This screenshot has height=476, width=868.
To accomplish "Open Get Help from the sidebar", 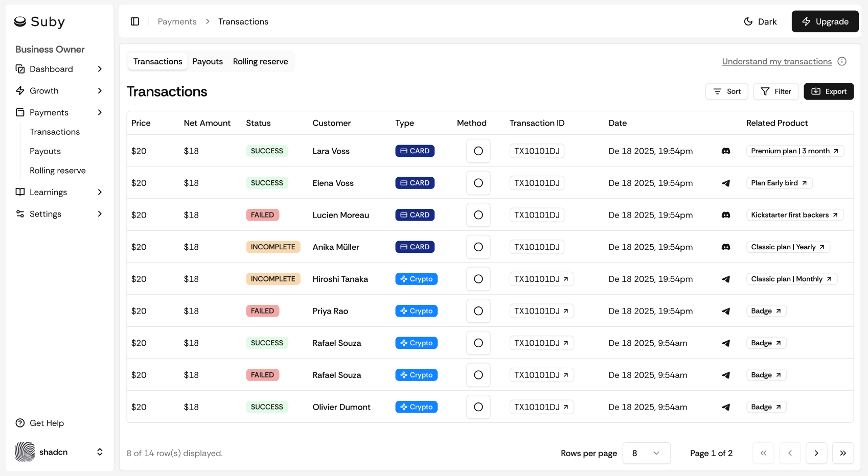I will pos(47,423).
